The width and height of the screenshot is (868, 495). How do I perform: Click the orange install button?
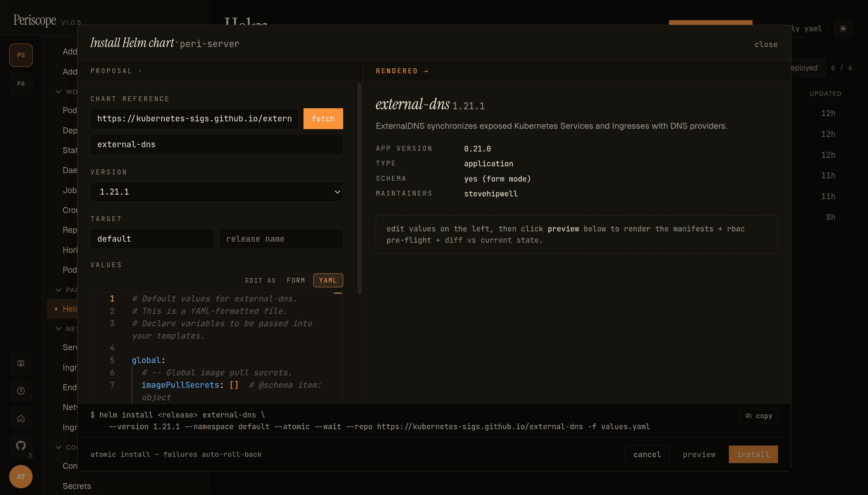point(753,454)
